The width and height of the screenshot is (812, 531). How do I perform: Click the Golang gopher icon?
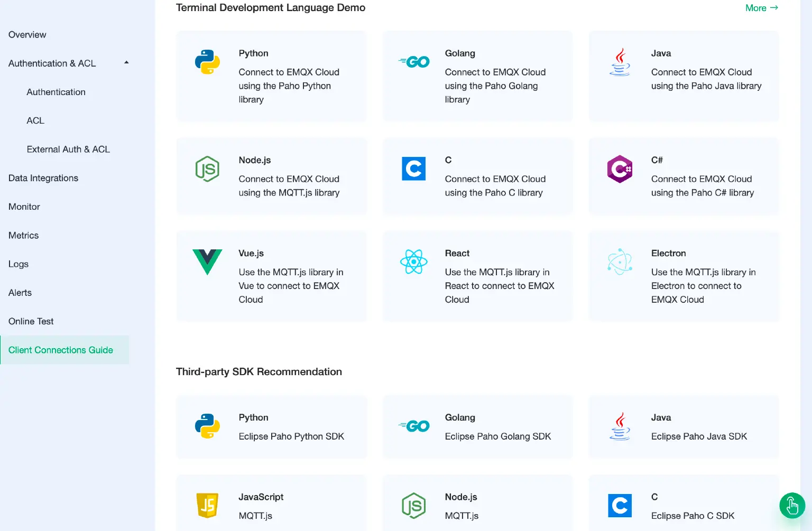pos(414,61)
